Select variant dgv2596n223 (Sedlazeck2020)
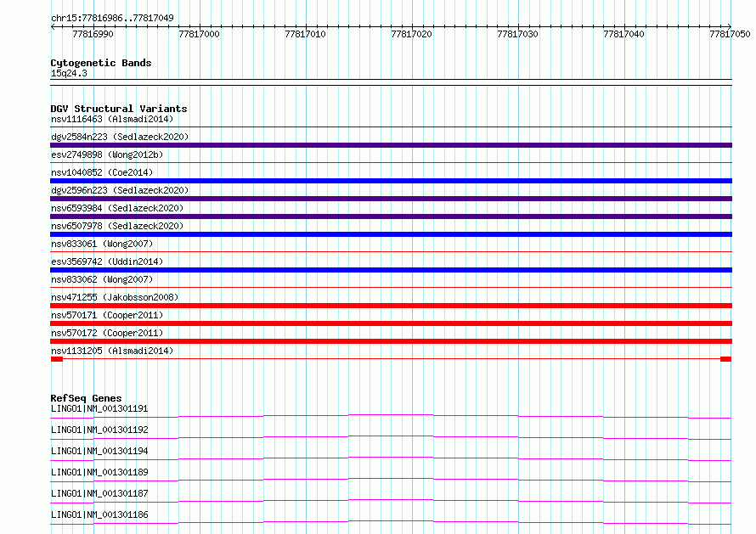The image size is (756, 534). click(120, 190)
